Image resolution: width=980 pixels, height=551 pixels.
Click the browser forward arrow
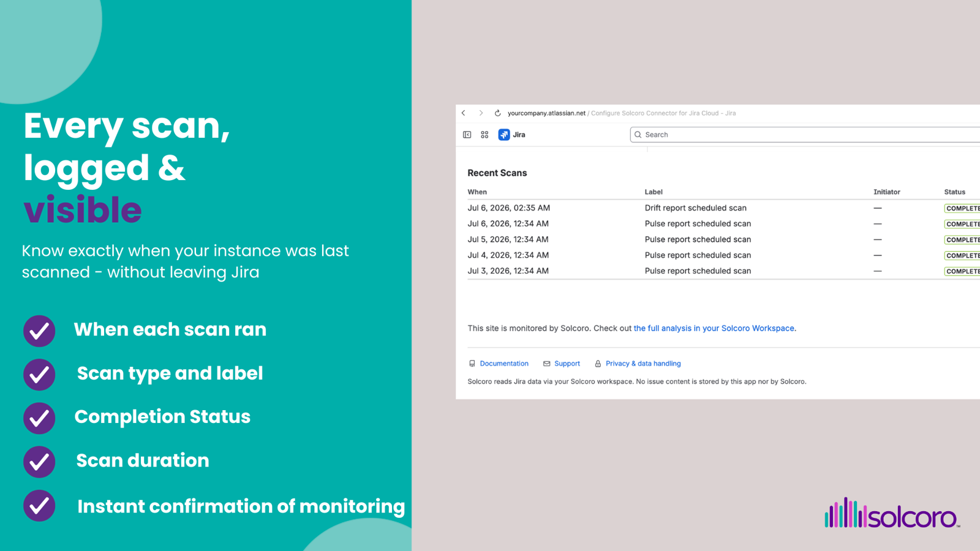pyautogui.click(x=481, y=113)
